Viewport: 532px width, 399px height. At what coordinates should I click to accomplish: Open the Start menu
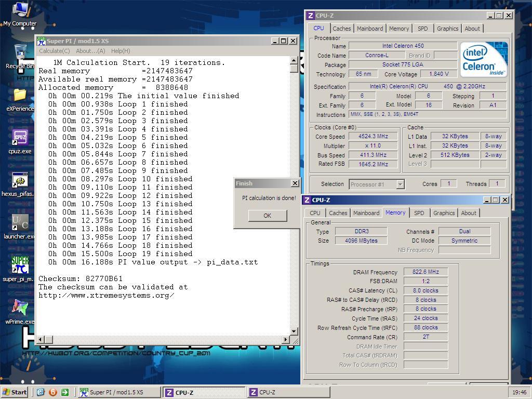pyautogui.click(x=15, y=392)
